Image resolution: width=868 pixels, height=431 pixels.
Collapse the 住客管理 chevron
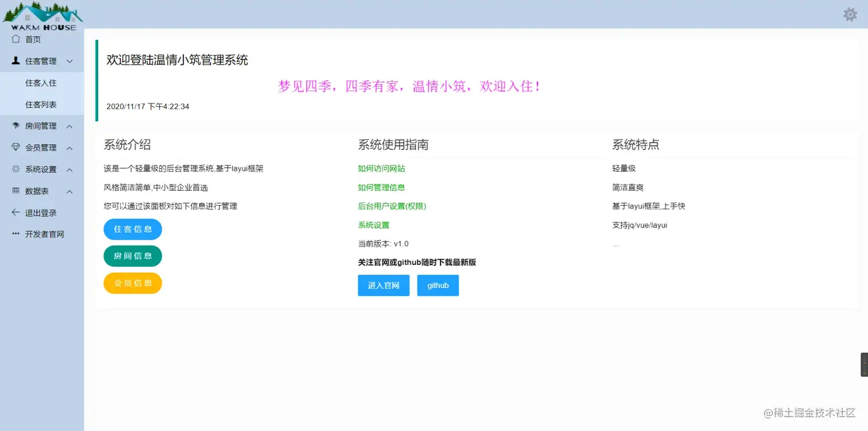69,61
